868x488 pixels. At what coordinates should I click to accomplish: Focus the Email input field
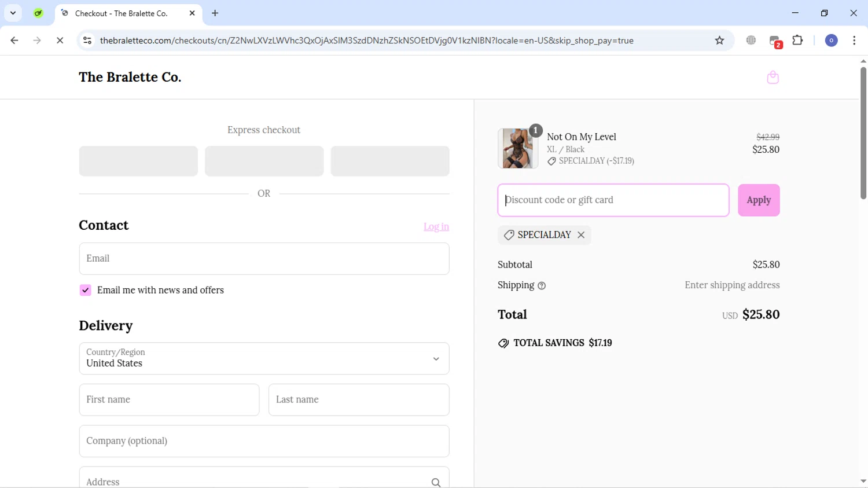click(x=264, y=259)
